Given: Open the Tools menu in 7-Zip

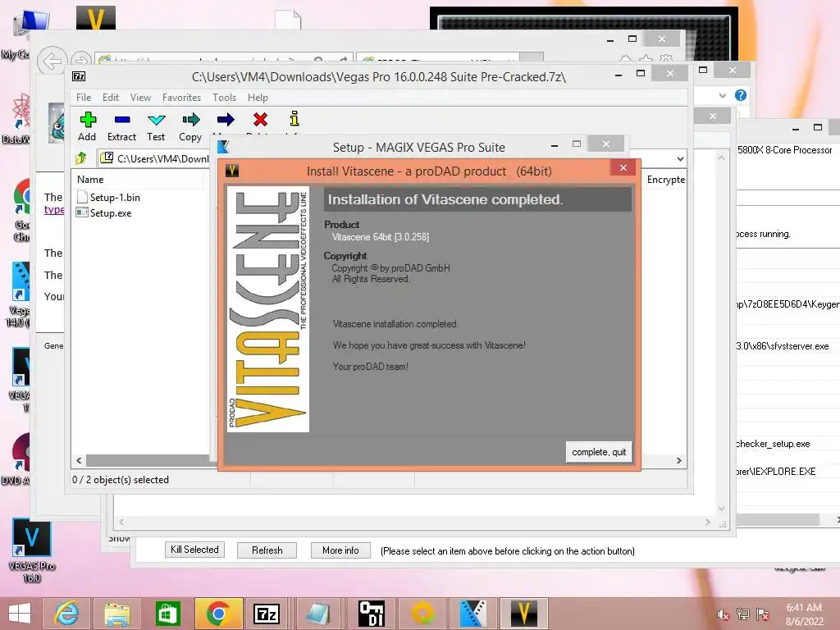Looking at the screenshot, I should (224, 98).
